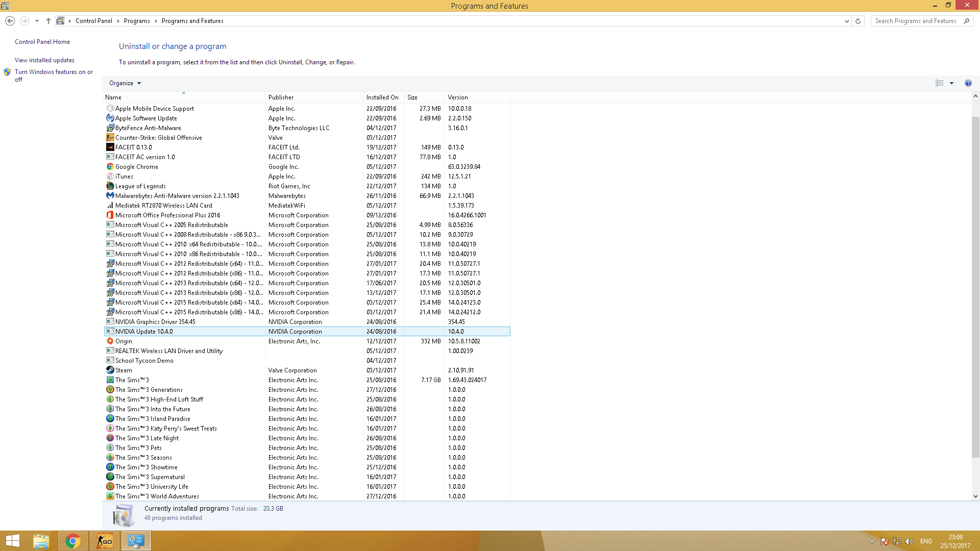This screenshot has width=980, height=551.
Task: Click the vertical scrollbar down arrow
Action: click(975, 496)
